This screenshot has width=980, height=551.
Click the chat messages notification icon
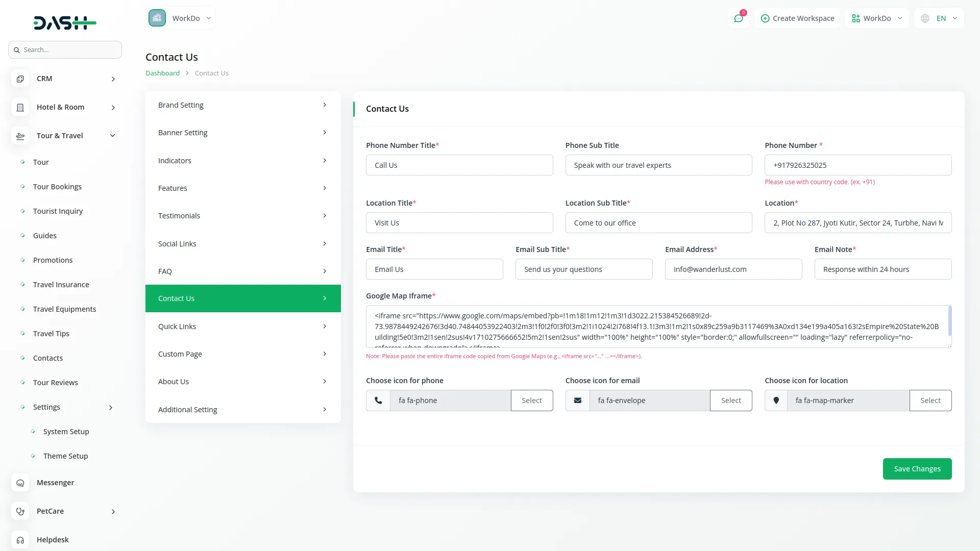(x=739, y=18)
